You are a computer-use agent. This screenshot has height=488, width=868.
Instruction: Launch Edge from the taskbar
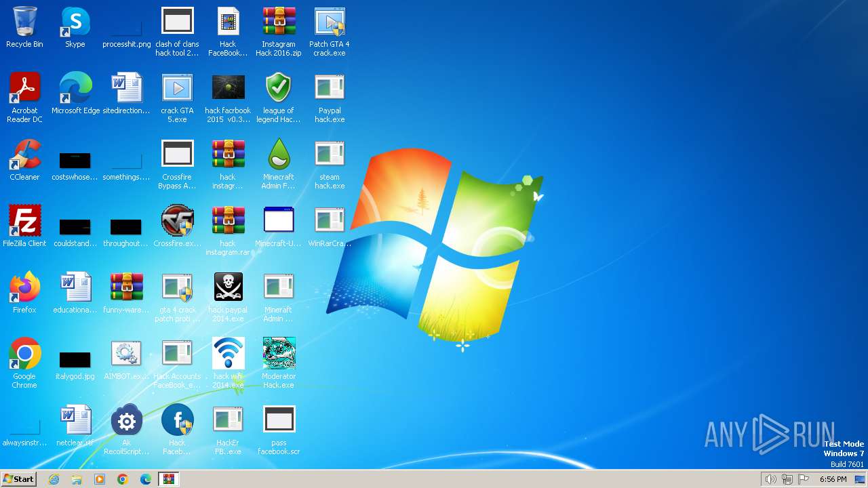[146, 479]
